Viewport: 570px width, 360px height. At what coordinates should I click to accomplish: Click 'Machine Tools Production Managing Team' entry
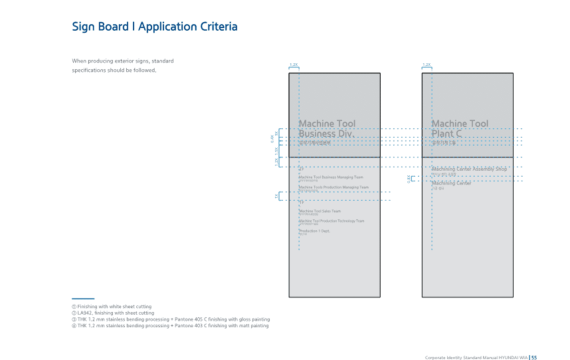tap(334, 187)
